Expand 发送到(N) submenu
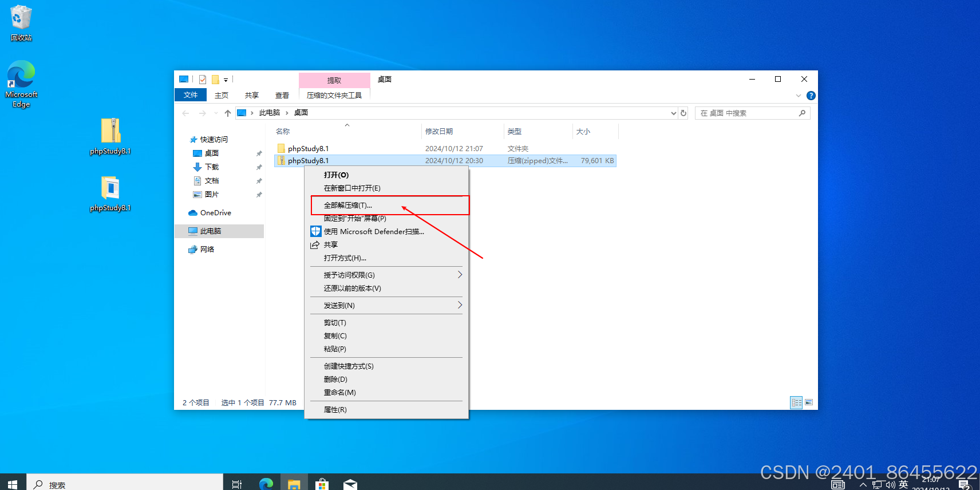Screen dimensions: 980x490 (386, 306)
